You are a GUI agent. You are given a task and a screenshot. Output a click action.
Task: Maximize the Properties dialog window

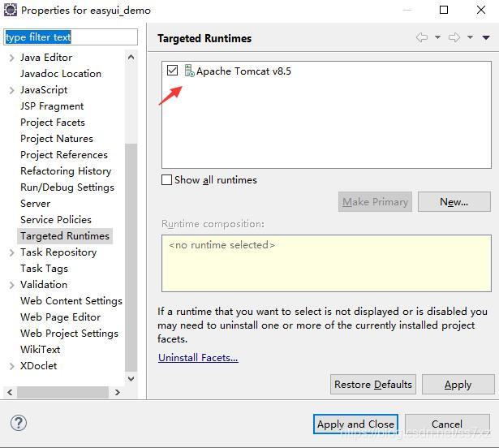pyautogui.click(x=444, y=10)
